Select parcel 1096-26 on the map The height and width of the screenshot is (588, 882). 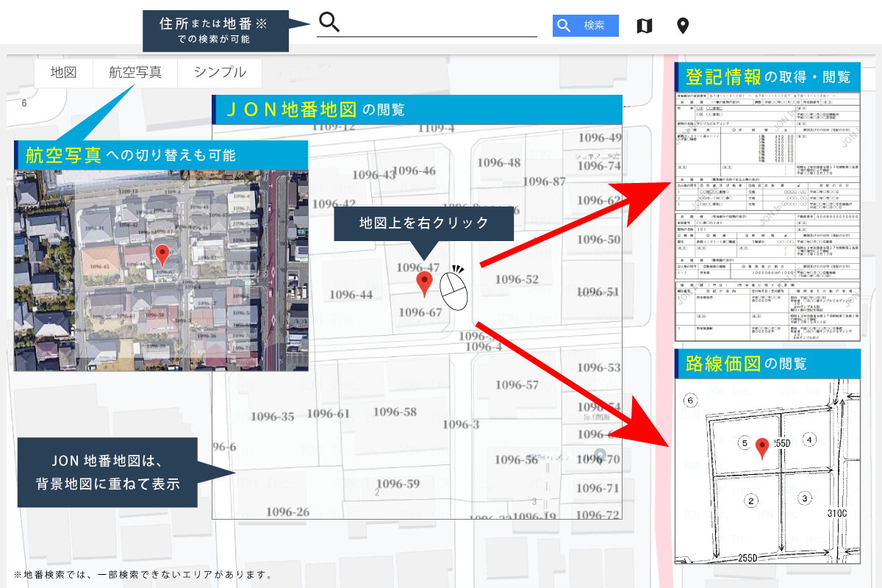pyautogui.click(x=288, y=512)
